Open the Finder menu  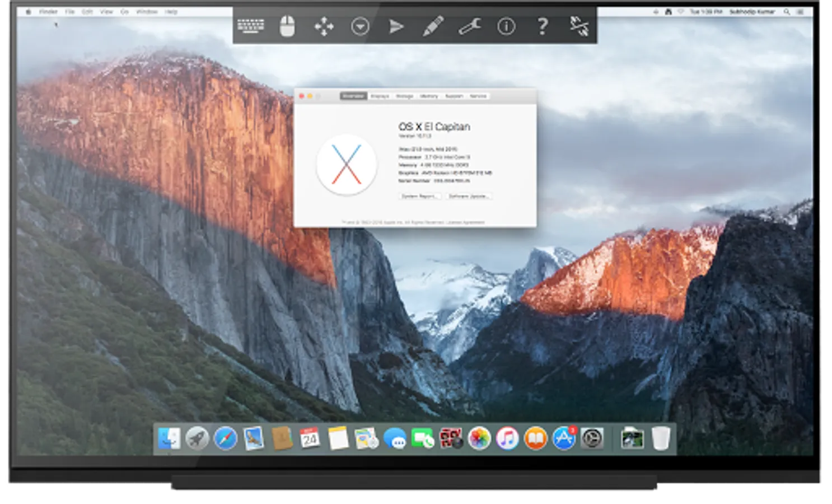[x=48, y=11]
